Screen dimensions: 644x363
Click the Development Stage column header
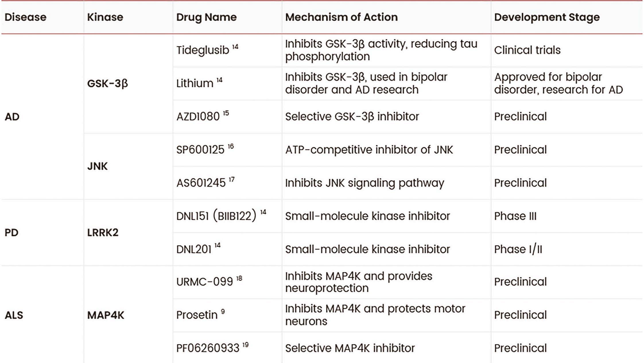(x=547, y=17)
